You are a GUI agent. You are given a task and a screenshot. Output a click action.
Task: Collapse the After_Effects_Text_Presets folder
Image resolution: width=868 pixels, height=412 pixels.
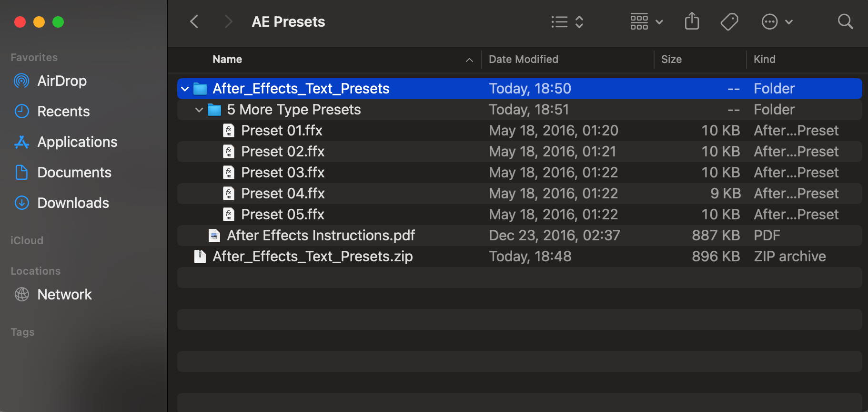pyautogui.click(x=185, y=89)
